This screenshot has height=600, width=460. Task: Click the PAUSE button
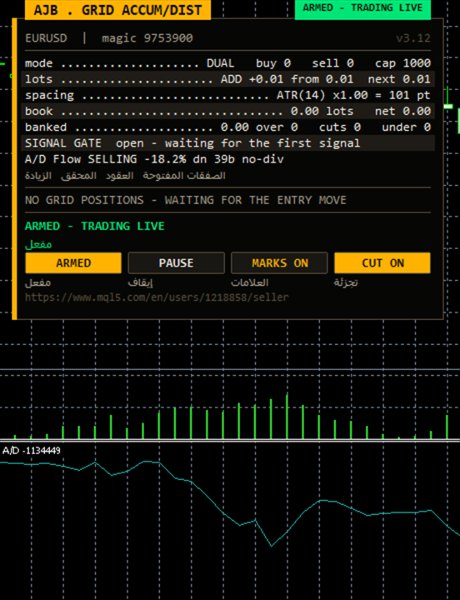(176, 263)
